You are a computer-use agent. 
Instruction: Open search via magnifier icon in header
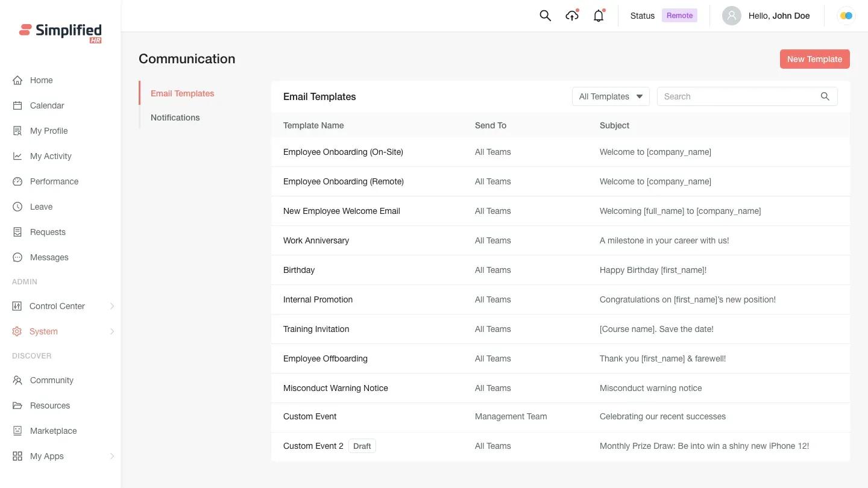coord(546,16)
